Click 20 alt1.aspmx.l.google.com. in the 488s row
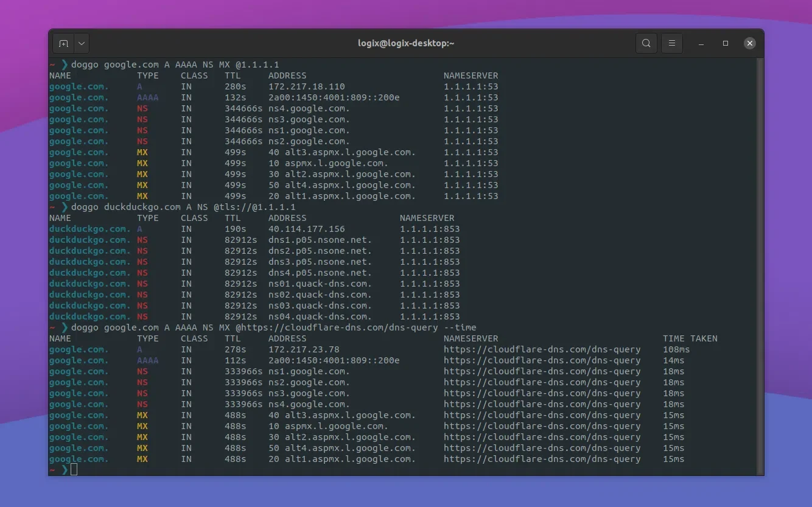This screenshot has width=812, height=507. pos(342,459)
